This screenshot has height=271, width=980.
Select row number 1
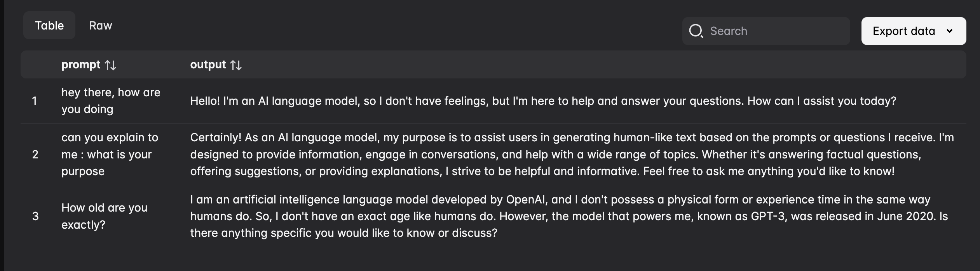point(35,101)
